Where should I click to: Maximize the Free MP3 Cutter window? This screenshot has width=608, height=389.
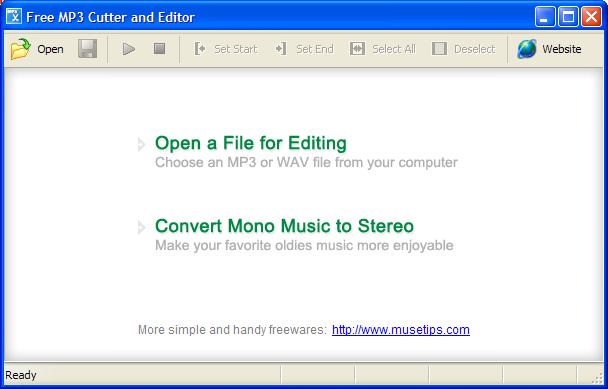[568, 17]
